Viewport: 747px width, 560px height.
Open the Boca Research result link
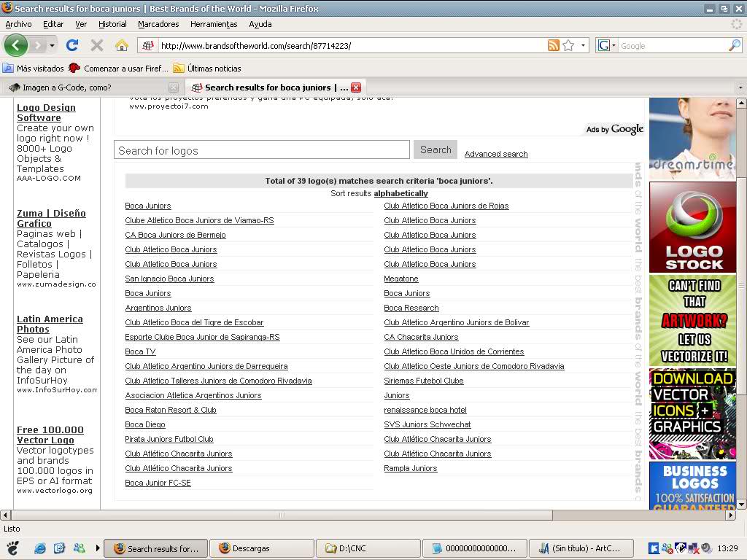[411, 308]
